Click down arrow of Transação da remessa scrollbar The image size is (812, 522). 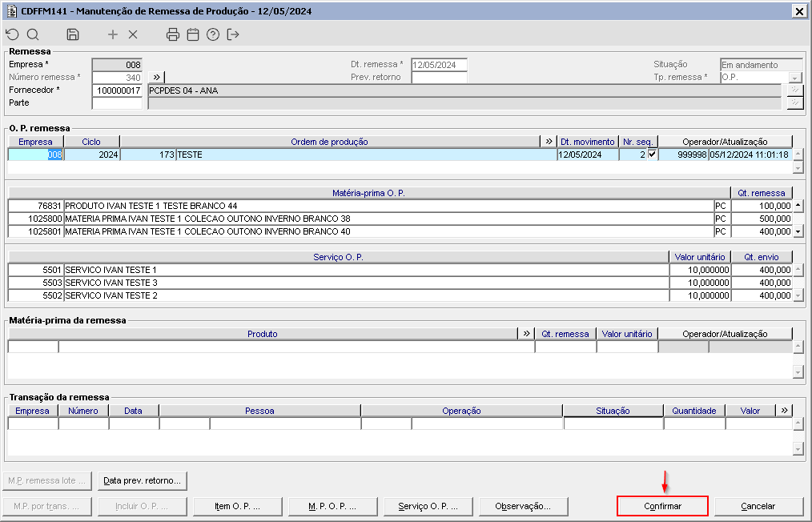tap(798, 449)
